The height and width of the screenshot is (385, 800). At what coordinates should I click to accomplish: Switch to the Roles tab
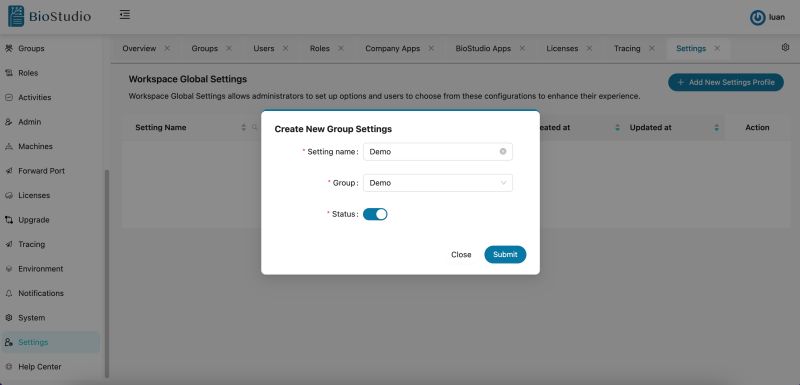tap(320, 48)
